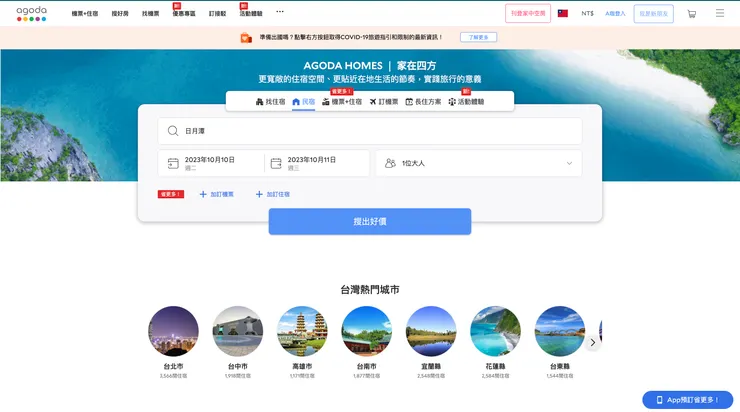The width and height of the screenshot is (740, 412).
Task: Click the plus icon beside 加訂機票
Action: point(203,194)
